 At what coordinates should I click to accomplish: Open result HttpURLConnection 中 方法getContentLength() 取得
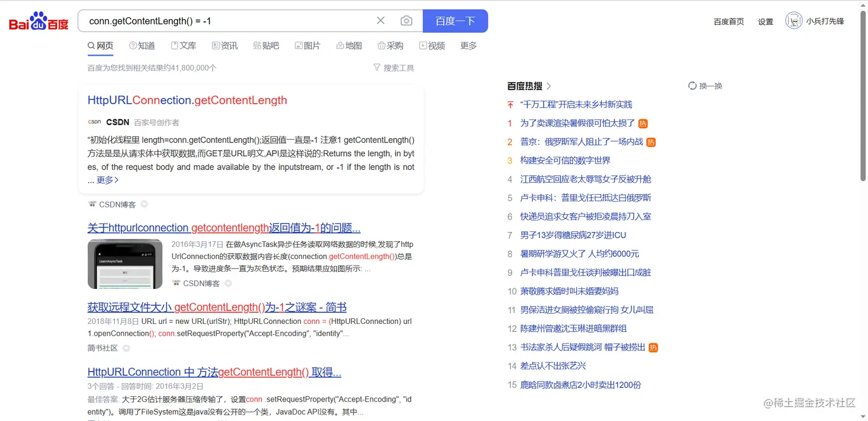tap(214, 372)
